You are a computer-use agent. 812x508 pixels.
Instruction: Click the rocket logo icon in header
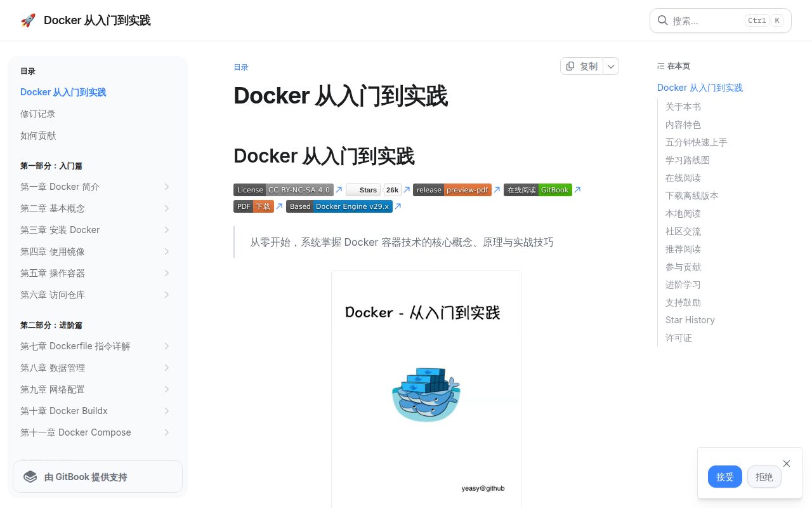pos(28,20)
